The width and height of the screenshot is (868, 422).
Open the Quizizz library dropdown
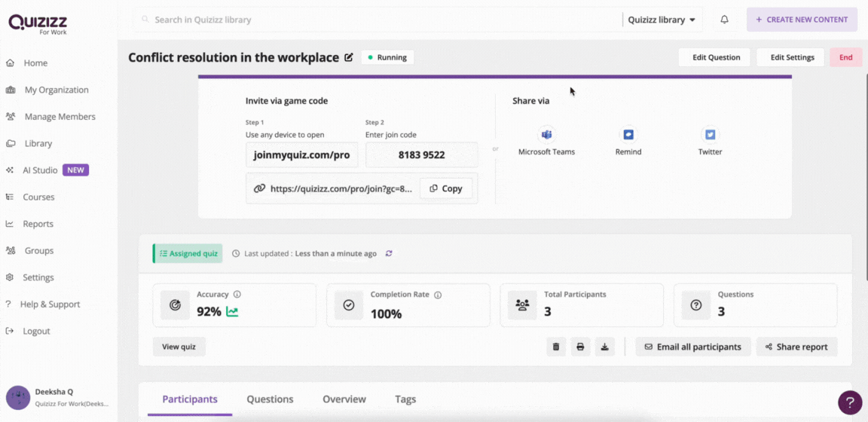662,20
